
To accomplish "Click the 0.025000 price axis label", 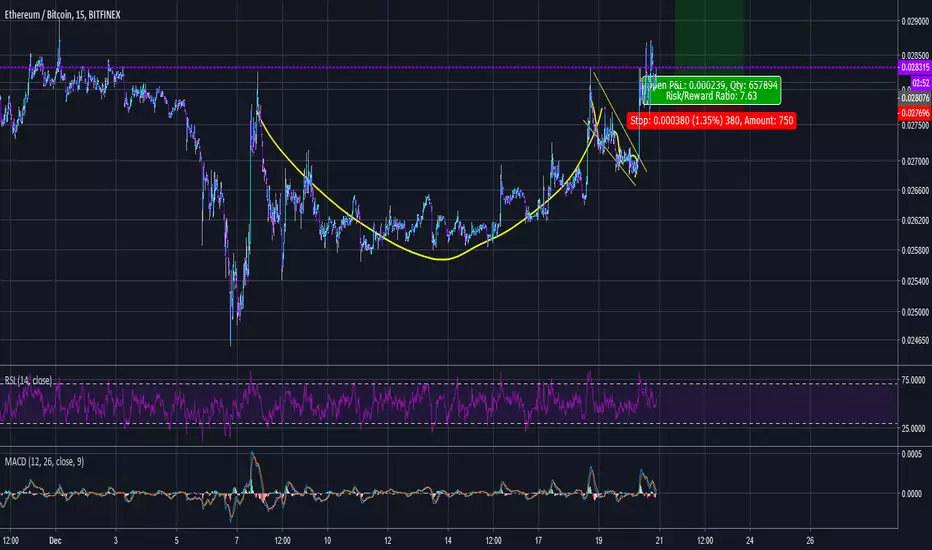I will click(915, 312).
